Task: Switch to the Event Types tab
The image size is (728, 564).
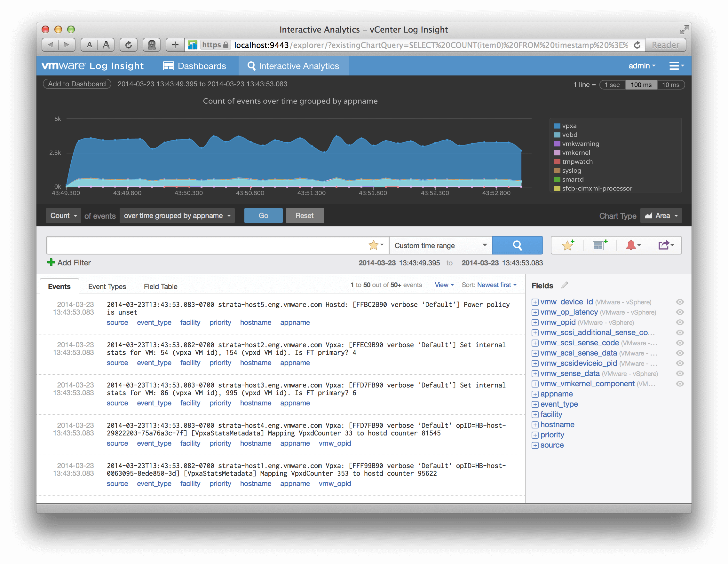Action: click(107, 286)
